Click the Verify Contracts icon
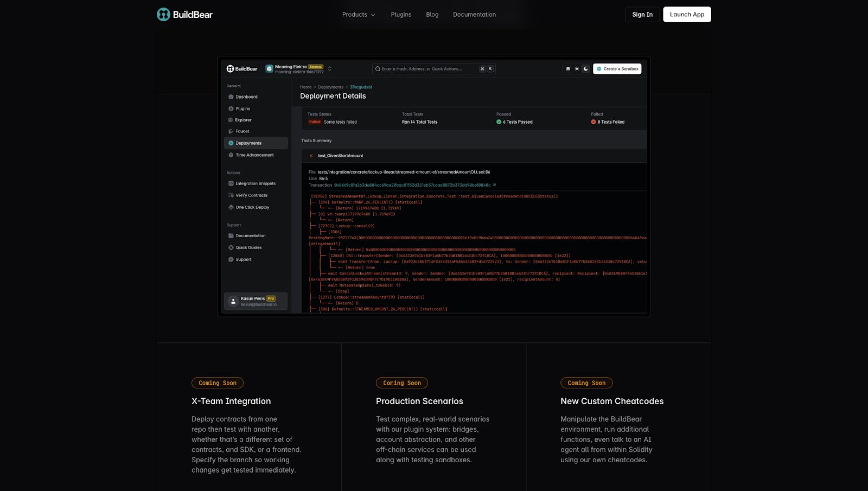The image size is (868, 491). pyautogui.click(x=231, y=195)
